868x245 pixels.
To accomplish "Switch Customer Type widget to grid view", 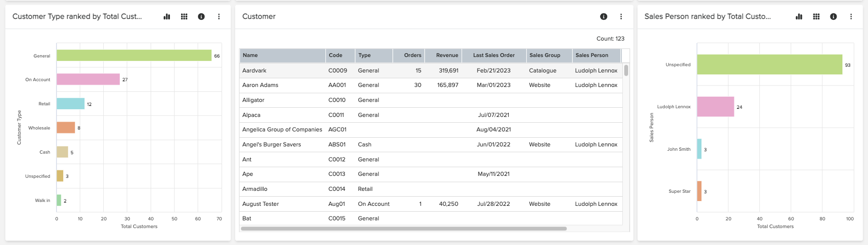I will pyautogui.click(x=184, y=16).
